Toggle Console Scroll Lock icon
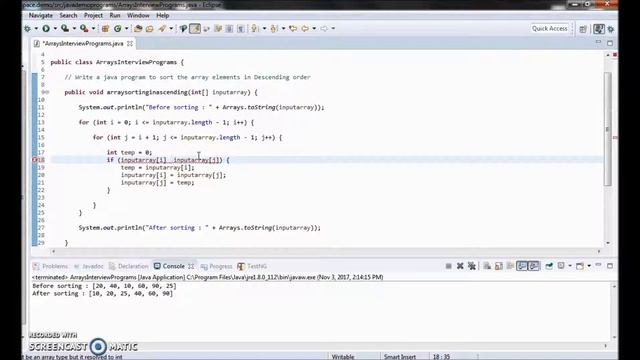This screenshot has width=640, height=360. (499, 266)
